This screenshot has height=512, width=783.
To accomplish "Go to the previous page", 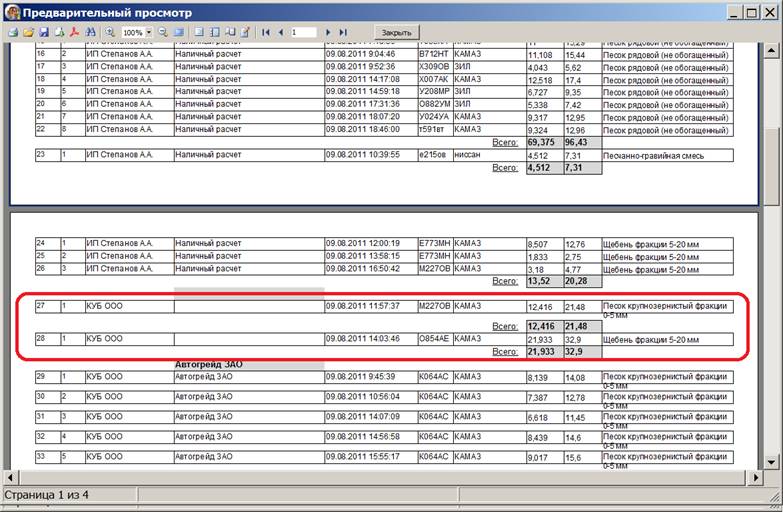I will [x=281, y=32].
